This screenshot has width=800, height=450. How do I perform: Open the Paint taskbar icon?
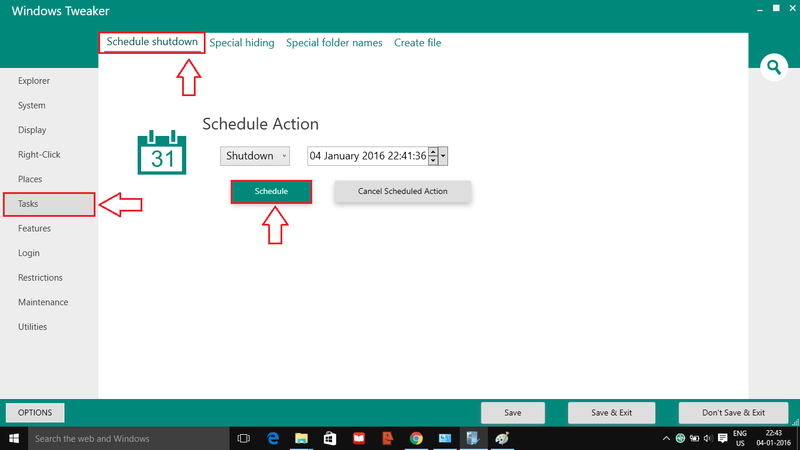pos(502,438)
